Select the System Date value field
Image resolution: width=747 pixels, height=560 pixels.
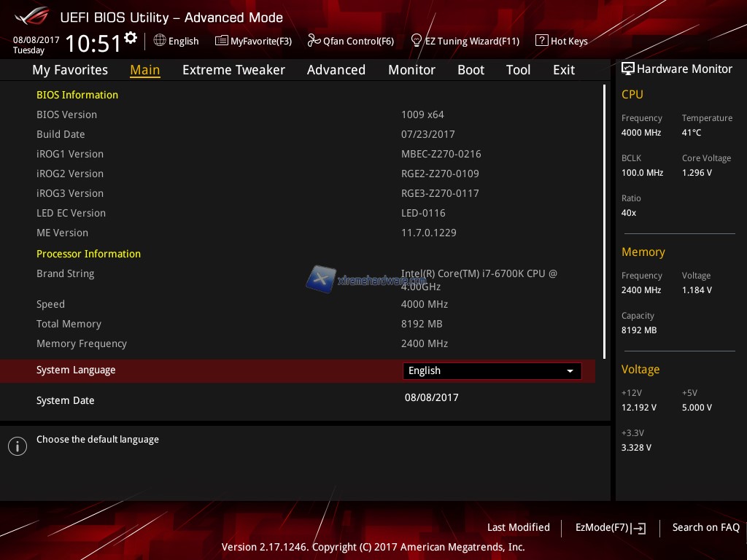[431, 398]
